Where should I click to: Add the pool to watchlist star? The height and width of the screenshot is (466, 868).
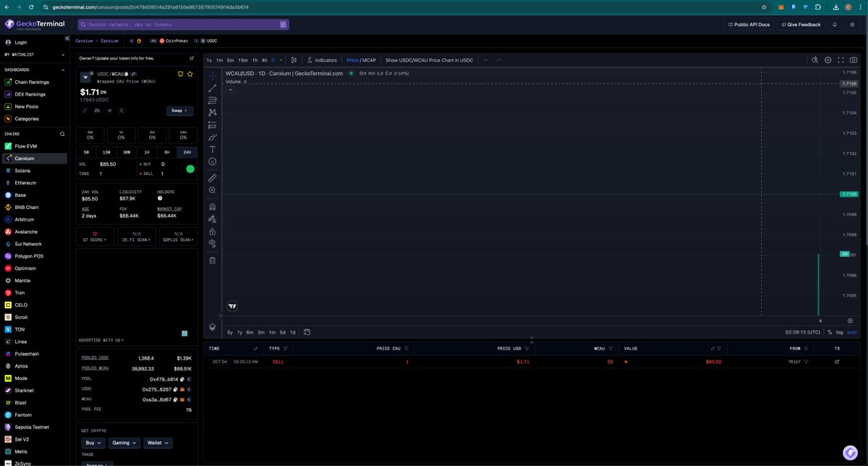click(190, 74)
